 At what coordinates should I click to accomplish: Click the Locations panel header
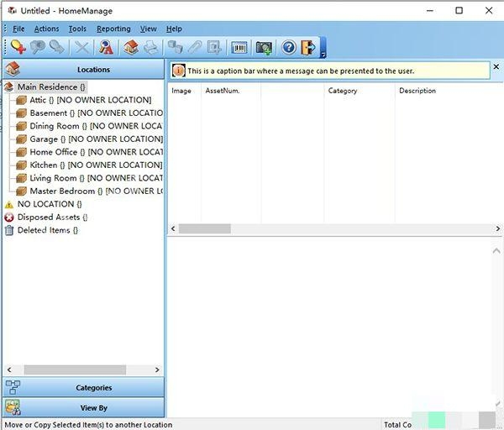[83, 69]
